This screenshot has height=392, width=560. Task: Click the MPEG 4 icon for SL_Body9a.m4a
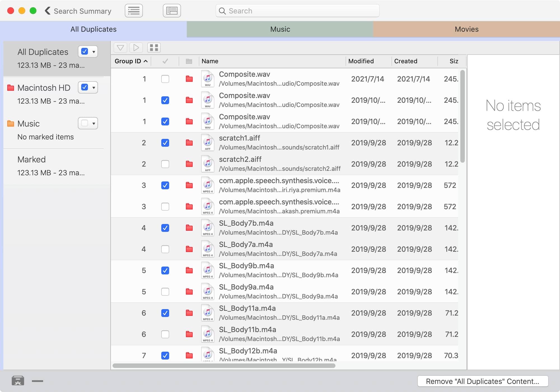tap(208, 292)
